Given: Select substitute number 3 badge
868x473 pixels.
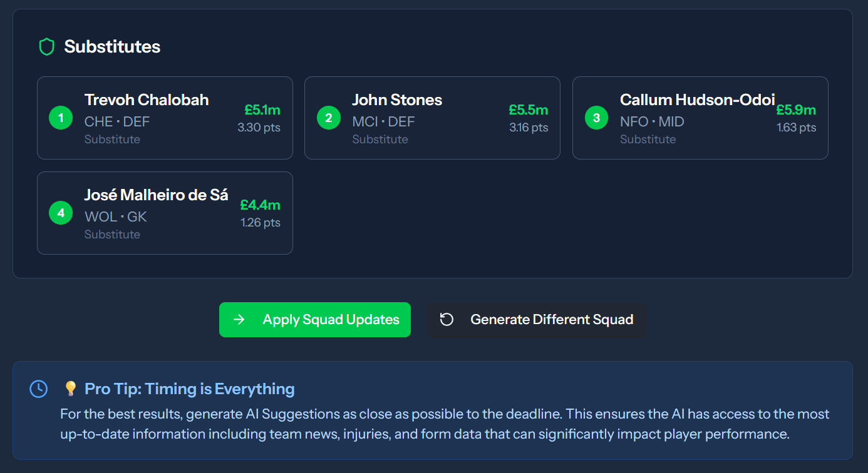Looking at the screenshot, I should coord(596,117).
